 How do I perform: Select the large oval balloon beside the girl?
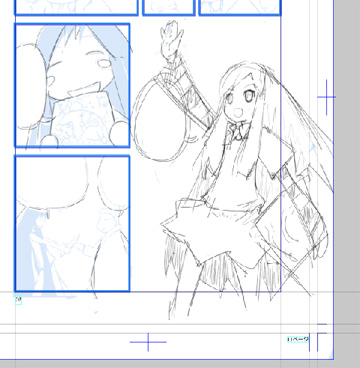(x=159, y=118)
